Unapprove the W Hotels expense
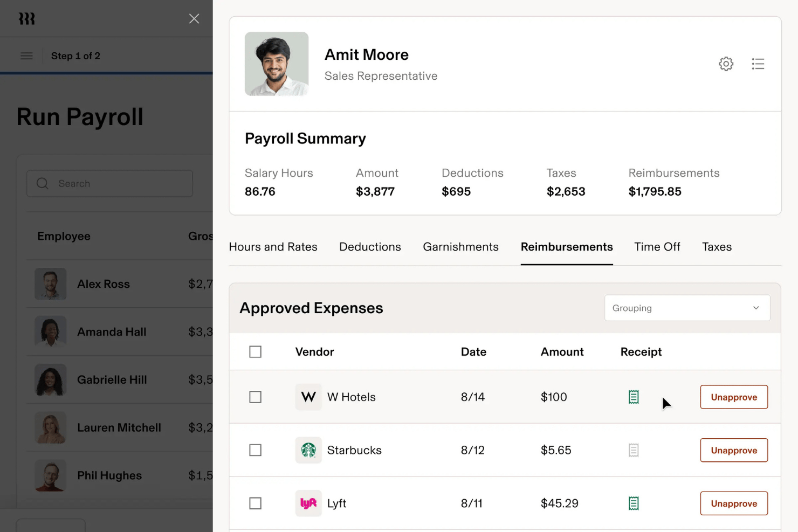 point(734,397)
